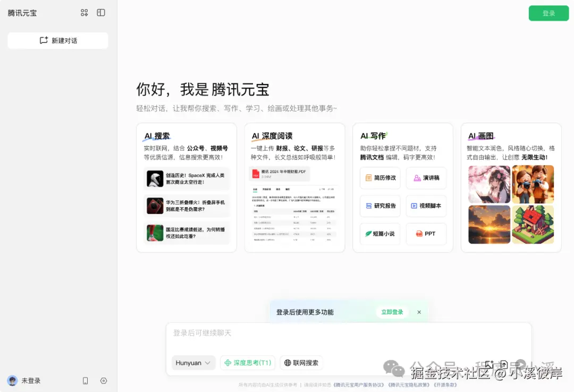Click the 腾讯 2024 年中期财报.PDF file chip
The width and height of the screenshot is (574, 392).
pos(280,174)
